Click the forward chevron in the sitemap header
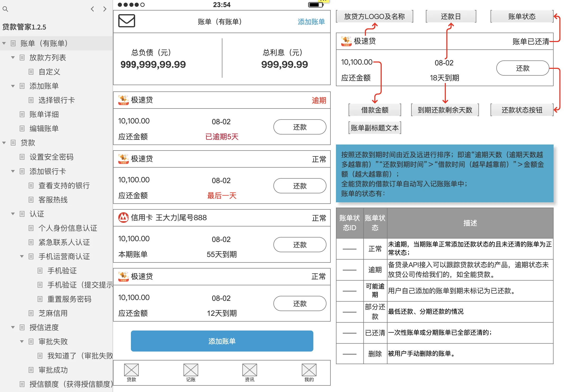 click(x=105, y=9)
